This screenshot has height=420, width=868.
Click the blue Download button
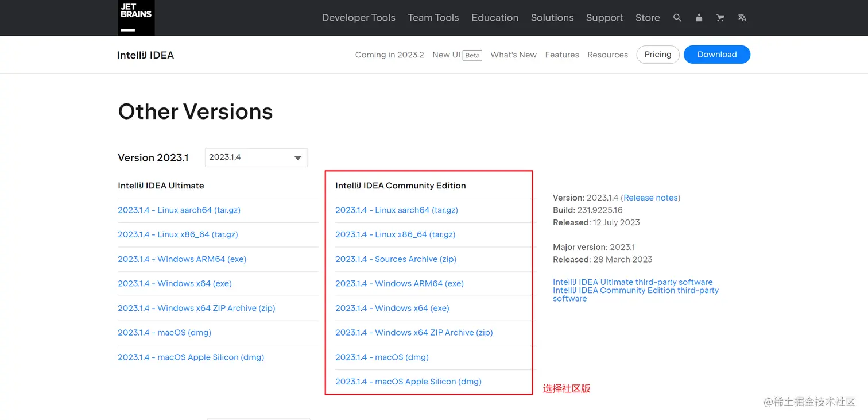[717, 55]
